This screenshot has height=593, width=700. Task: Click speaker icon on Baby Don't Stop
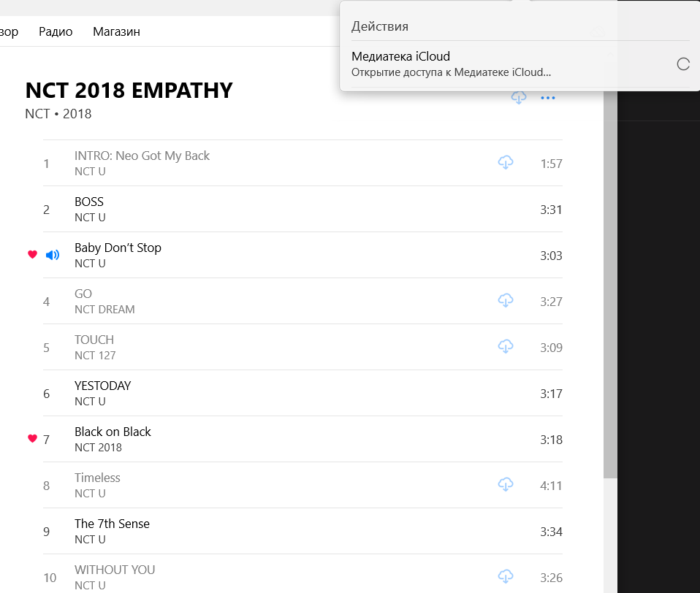coord(52,255)
